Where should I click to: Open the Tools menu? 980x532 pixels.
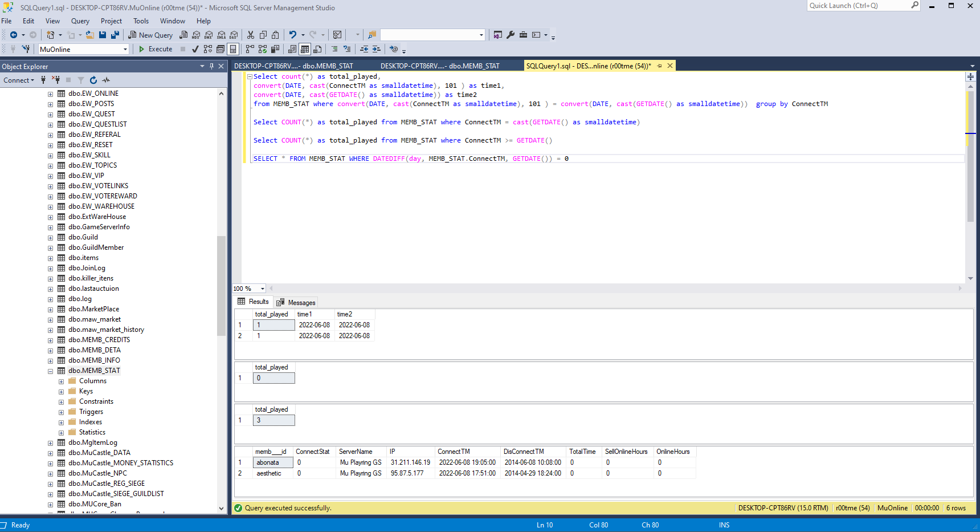coord(141,21)
